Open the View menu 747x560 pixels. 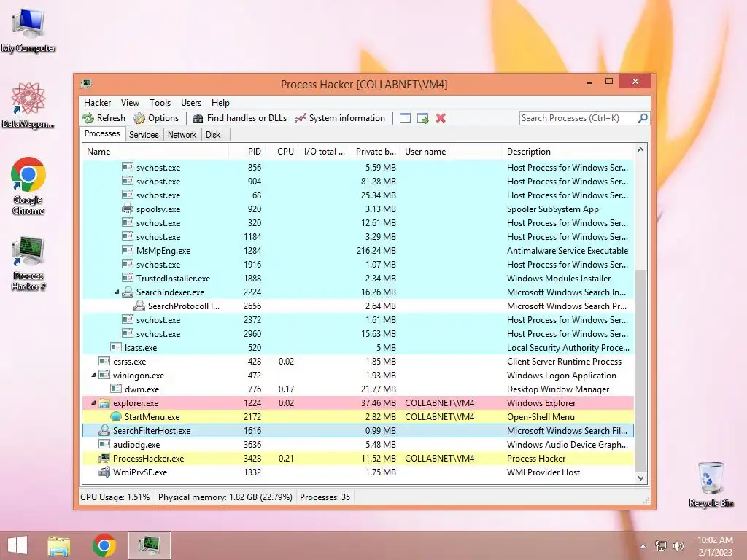(130, 102)
